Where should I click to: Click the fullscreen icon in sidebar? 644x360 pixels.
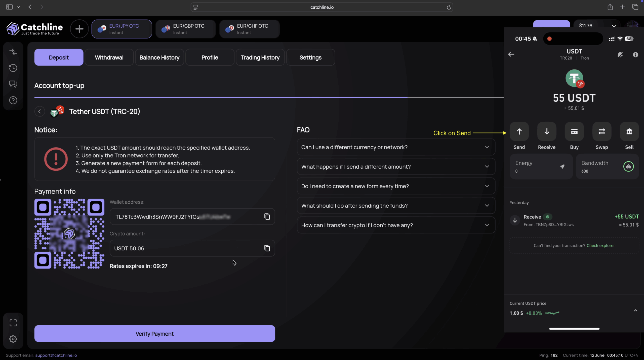coord(13,323)
